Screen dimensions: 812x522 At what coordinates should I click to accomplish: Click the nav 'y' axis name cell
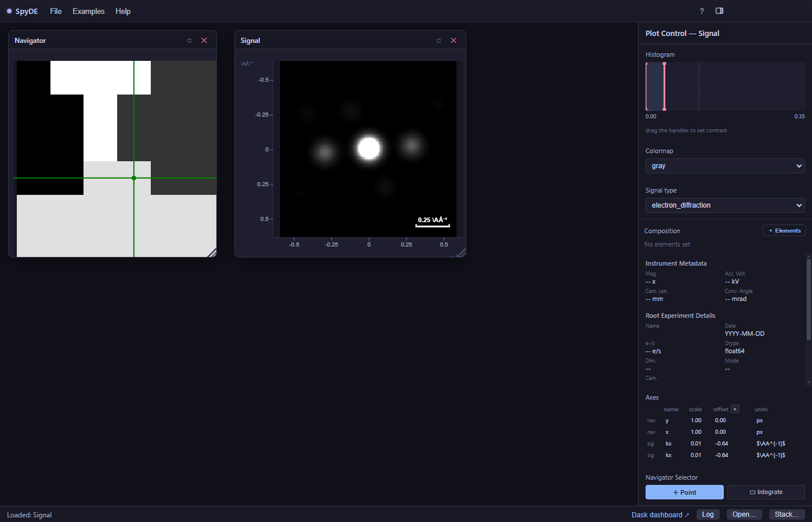click(667, 420)
